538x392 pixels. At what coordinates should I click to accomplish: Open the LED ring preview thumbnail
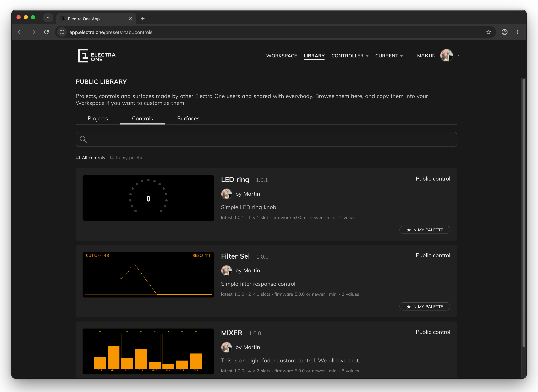148,198
